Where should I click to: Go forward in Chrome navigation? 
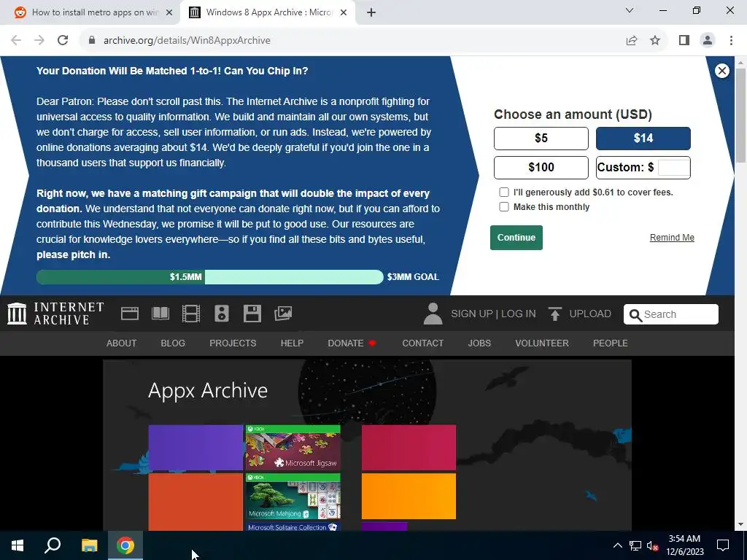(x=39, y=41)
